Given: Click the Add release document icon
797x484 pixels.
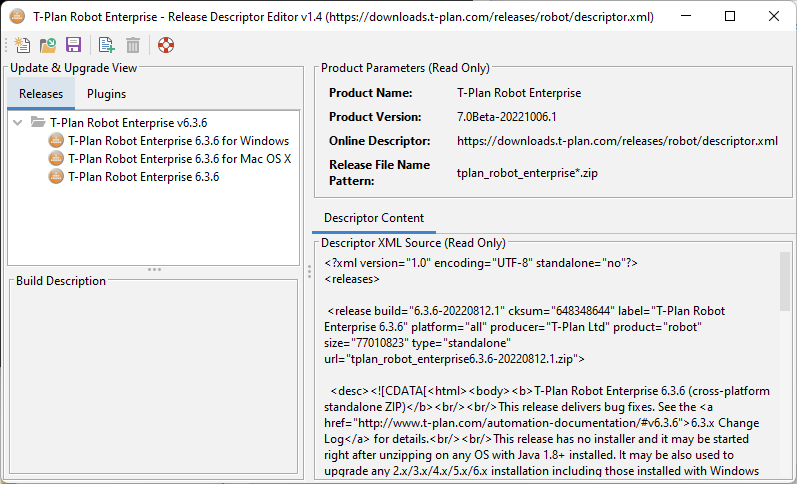Looking at the screenshot, I should (x=105, y=45).
